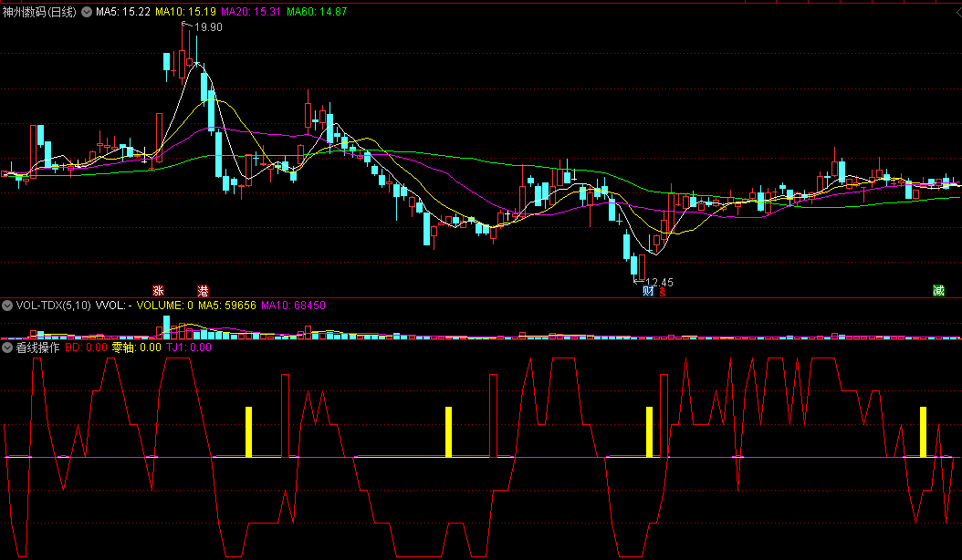
Task: Click the red 涨 event marker
Action: tap(158, 291)
